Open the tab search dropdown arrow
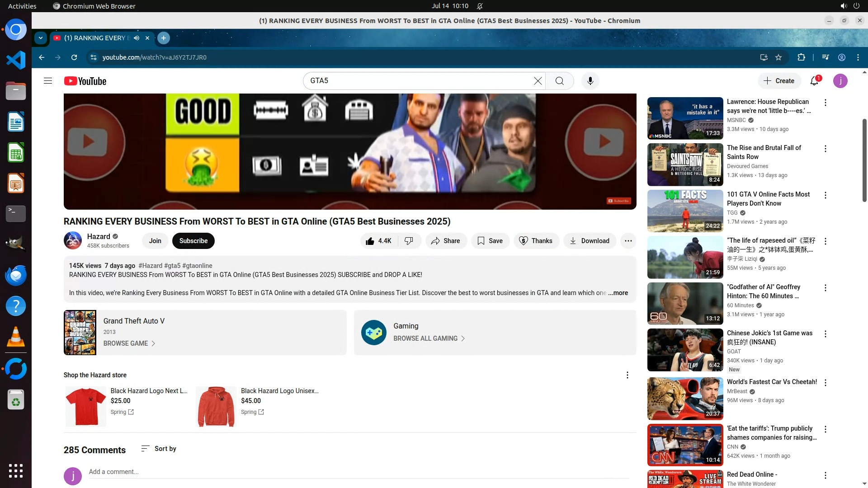The image size is (868, 488). point(41,38)
